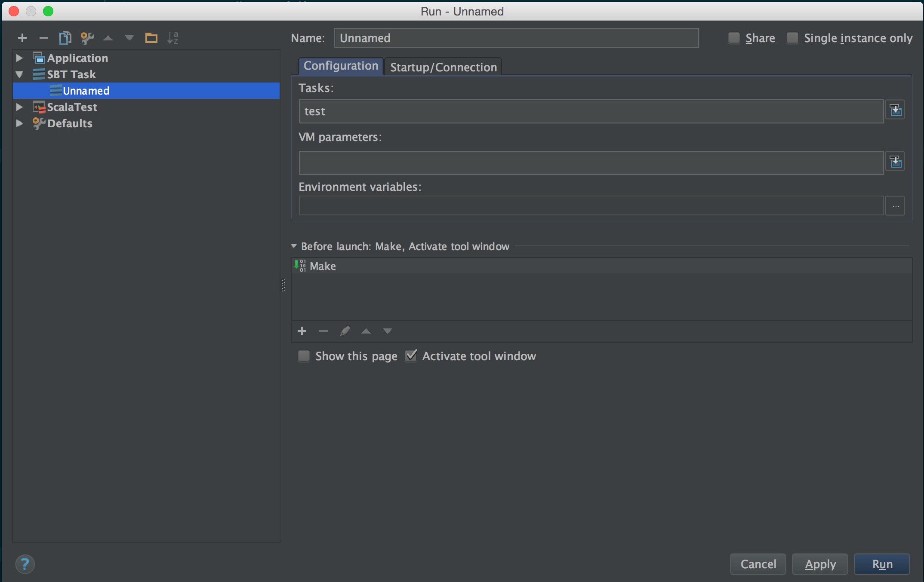Expand the ScalaTest node
Screen dimensions: 924x582
(19, 107)
